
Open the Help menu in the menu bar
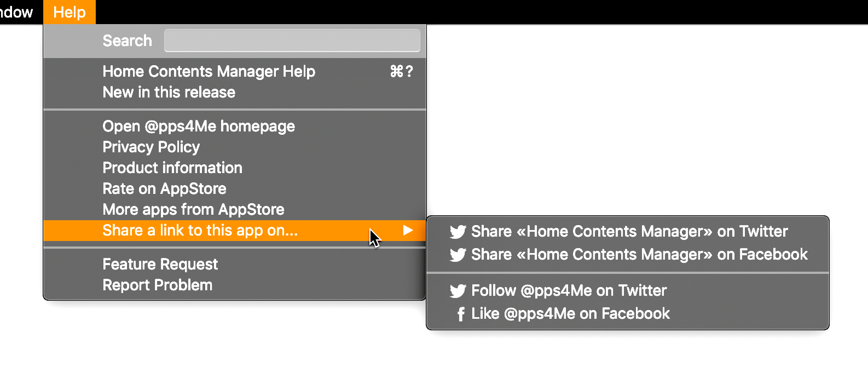pyautogui.click(x=70, y=12)
